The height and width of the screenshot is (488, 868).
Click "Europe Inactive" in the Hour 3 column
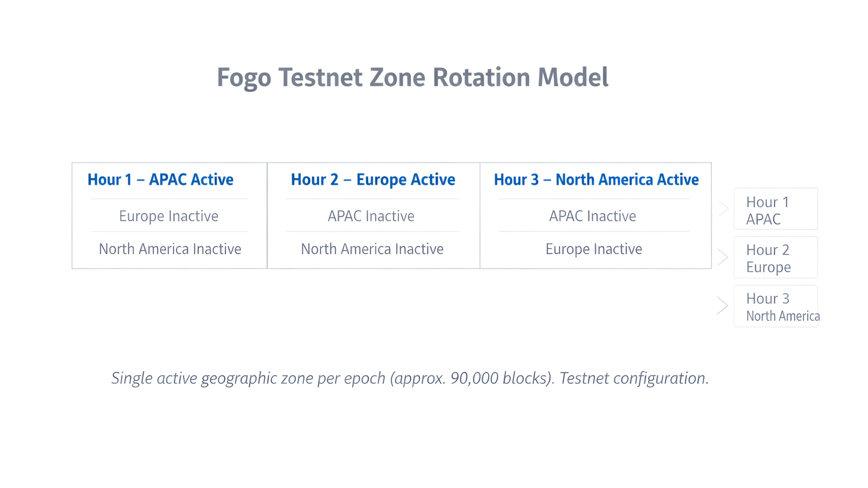coord(594,249)
